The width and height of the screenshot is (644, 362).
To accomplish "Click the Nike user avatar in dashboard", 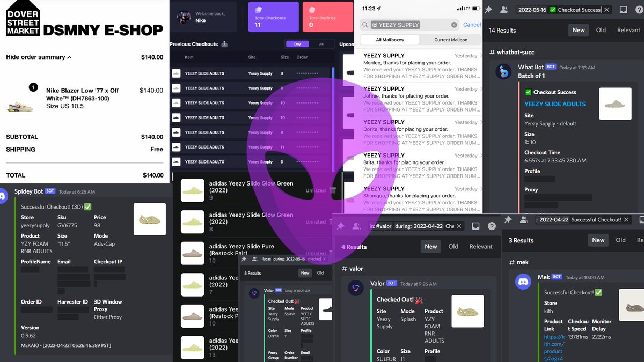I will 184,17.
